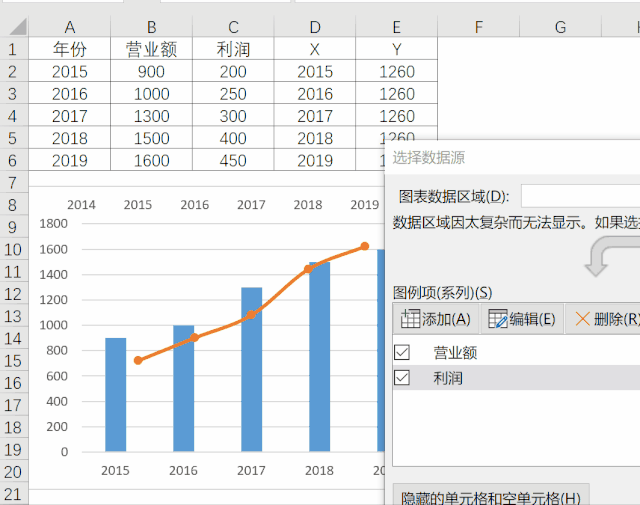Select cell C4 with value 300
640x505 pixels.
[x=233, y=116]
